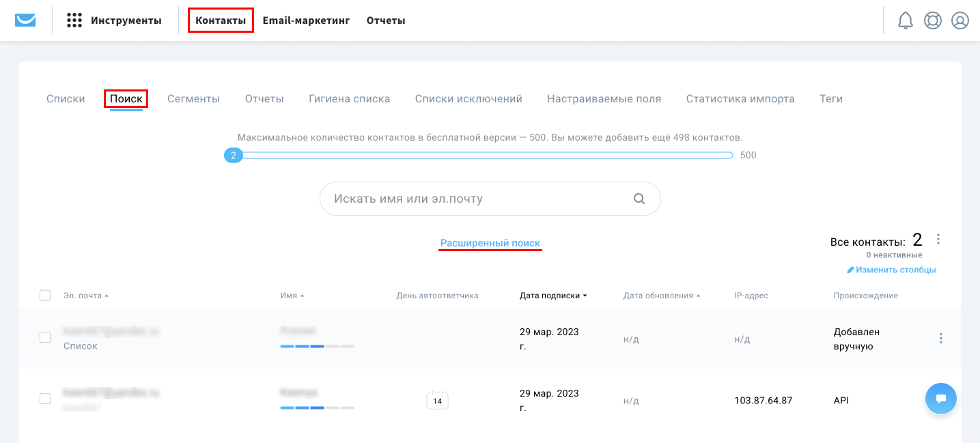The width and height of the screenshot is (980, 443).
Task: Click the contact limit progress slider showing 2
Action: (x=233, y=155)
